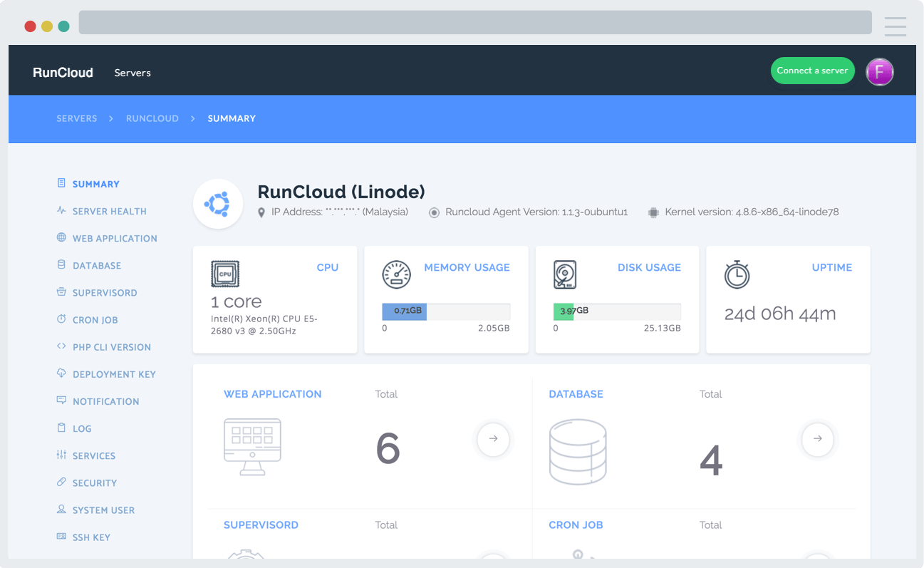Screen dimensions: 924x568
Task: Click the Kernel version chip icon
Action: [653, 212]
